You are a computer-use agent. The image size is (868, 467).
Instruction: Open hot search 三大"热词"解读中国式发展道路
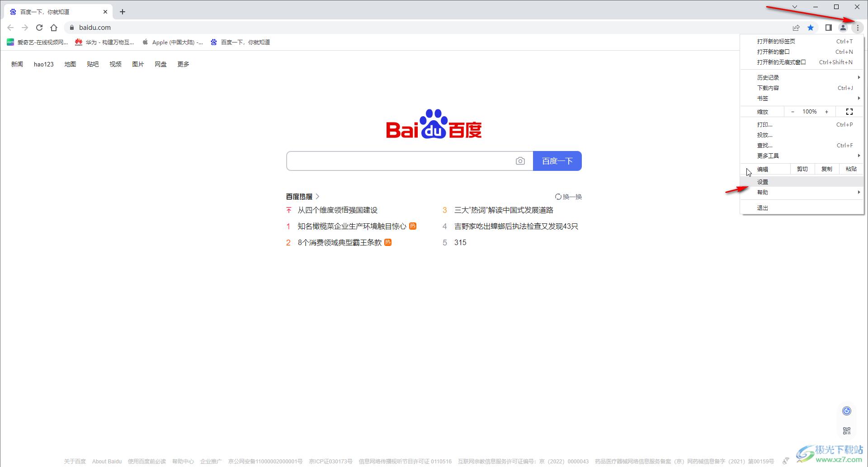504,210
